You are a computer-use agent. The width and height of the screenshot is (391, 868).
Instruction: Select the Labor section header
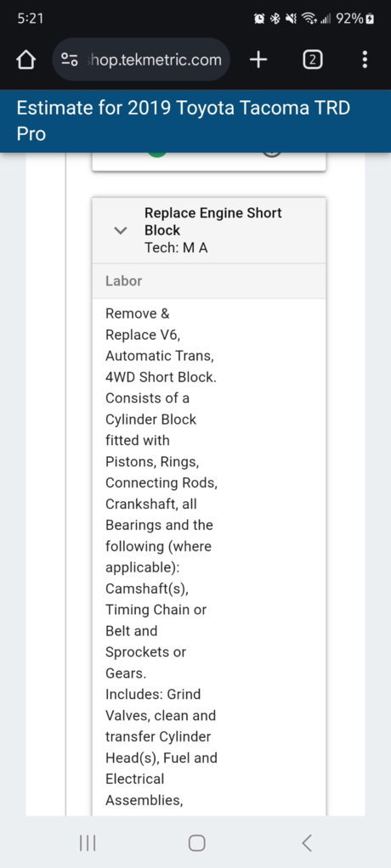click(x=209, y=280)
